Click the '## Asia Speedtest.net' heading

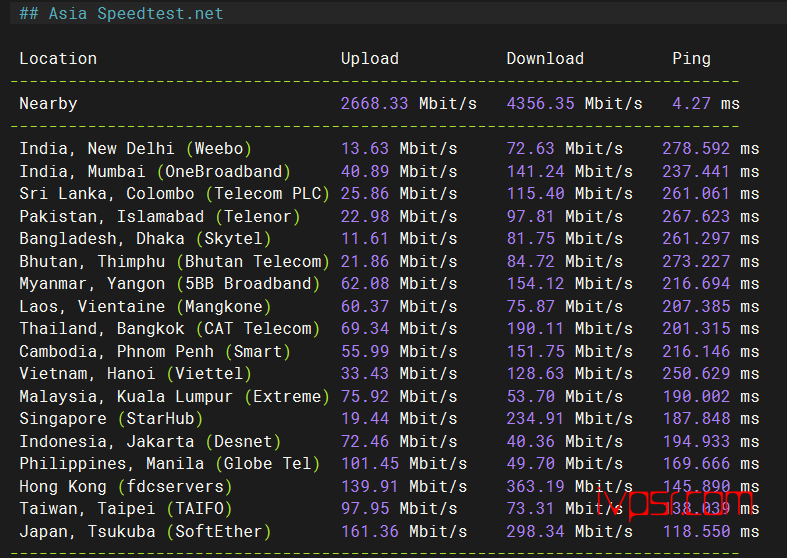[x=121, y=14]
